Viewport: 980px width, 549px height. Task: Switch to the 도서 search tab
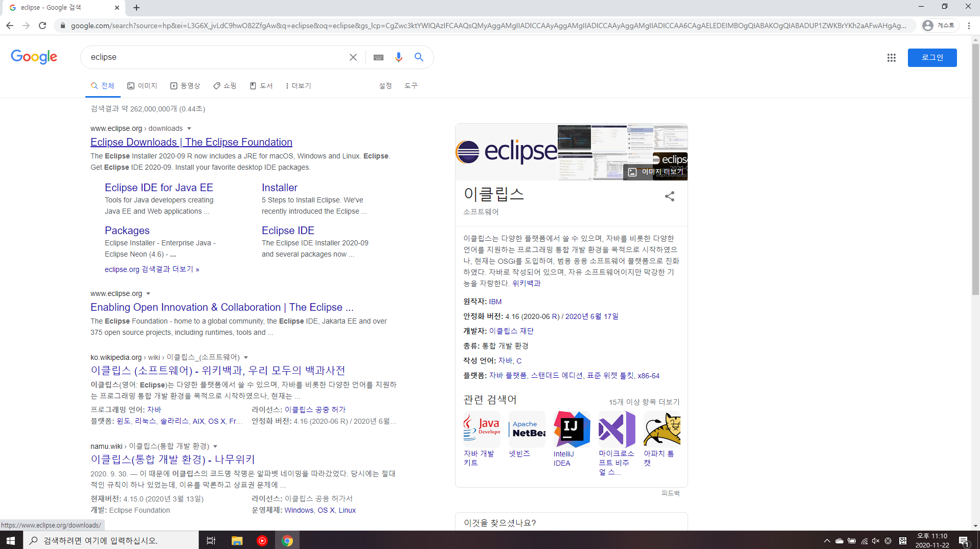tap(261, 86)
